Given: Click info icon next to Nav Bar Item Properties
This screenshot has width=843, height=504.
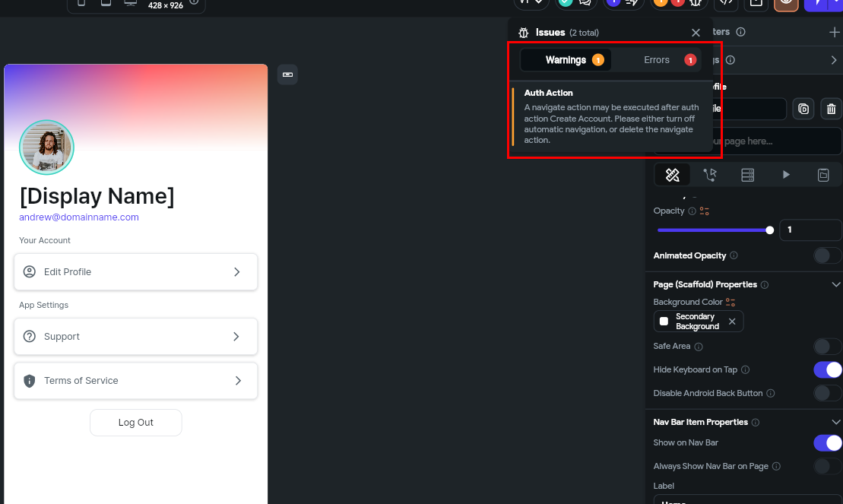Looking at the screenshot, I should point(756,422).
